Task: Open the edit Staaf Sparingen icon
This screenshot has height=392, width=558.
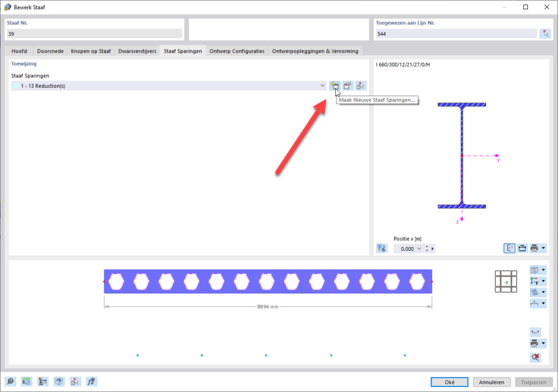Action: 348,86
